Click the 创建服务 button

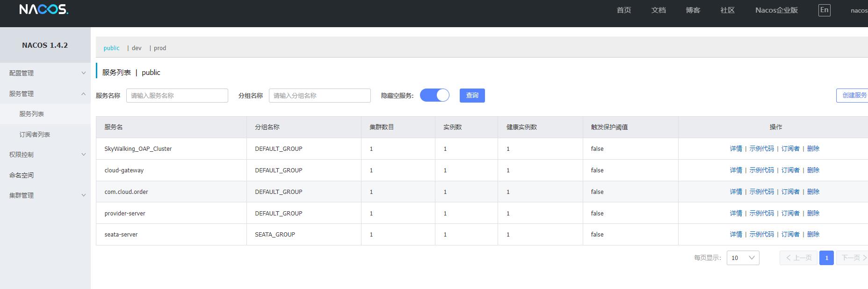[x=853, y=95]
